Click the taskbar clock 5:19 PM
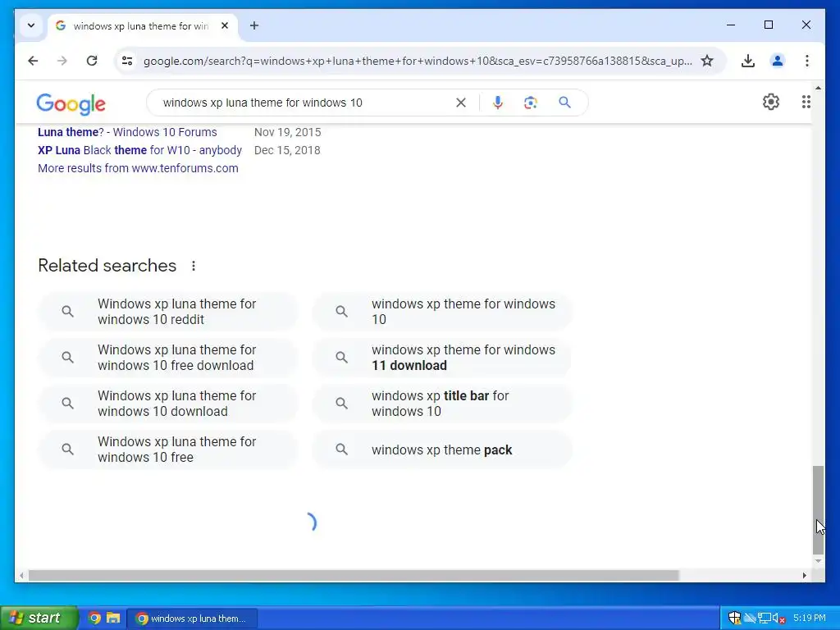 (810, 619)
